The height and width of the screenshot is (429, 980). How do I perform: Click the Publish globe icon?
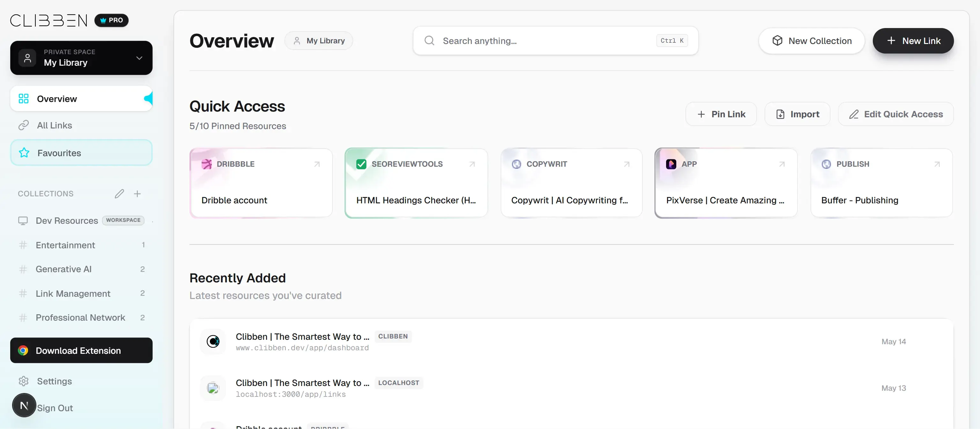(x=826, y=164)
